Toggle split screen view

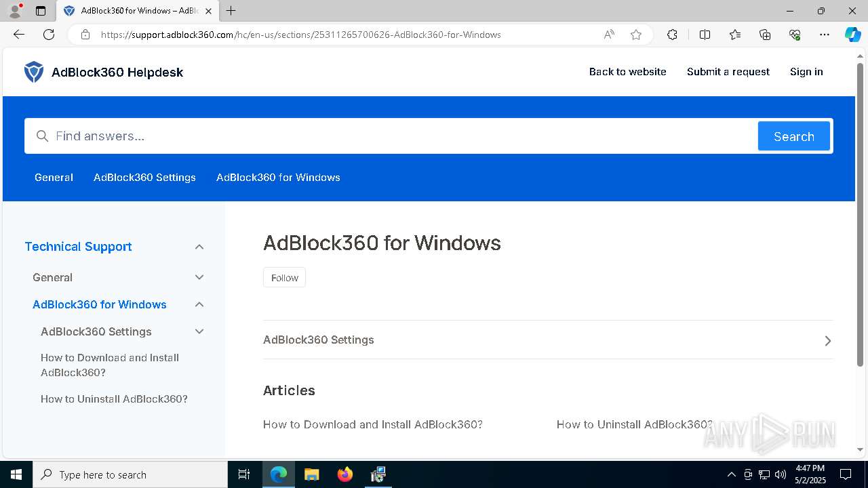tap(705, 35)
